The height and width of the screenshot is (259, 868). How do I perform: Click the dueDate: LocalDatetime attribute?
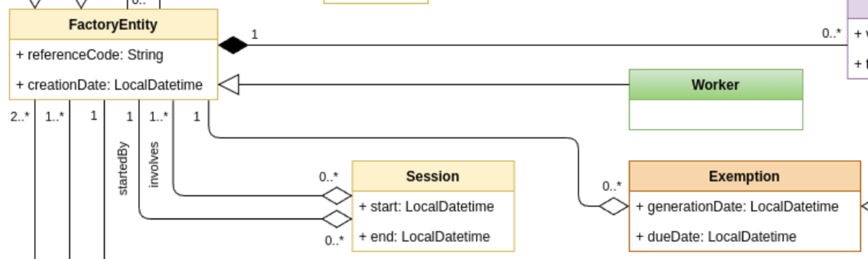point(716,236)
